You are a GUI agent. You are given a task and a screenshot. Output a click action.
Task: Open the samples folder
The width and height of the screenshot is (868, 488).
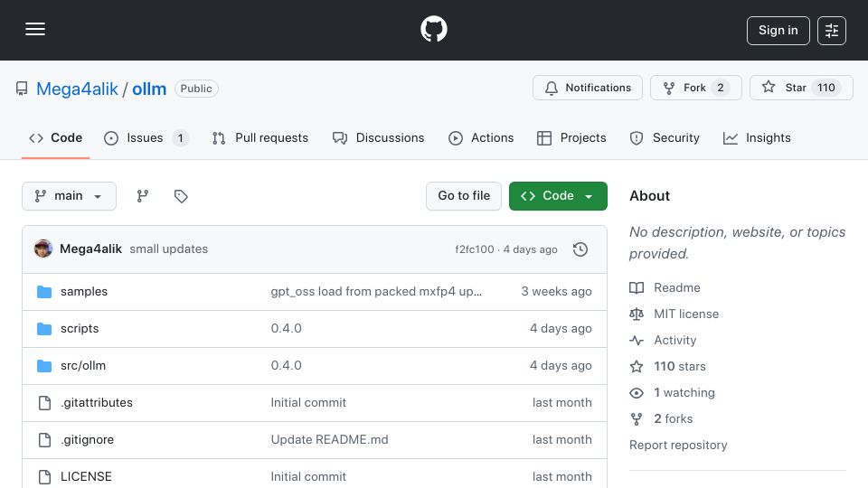pos(84,292)
